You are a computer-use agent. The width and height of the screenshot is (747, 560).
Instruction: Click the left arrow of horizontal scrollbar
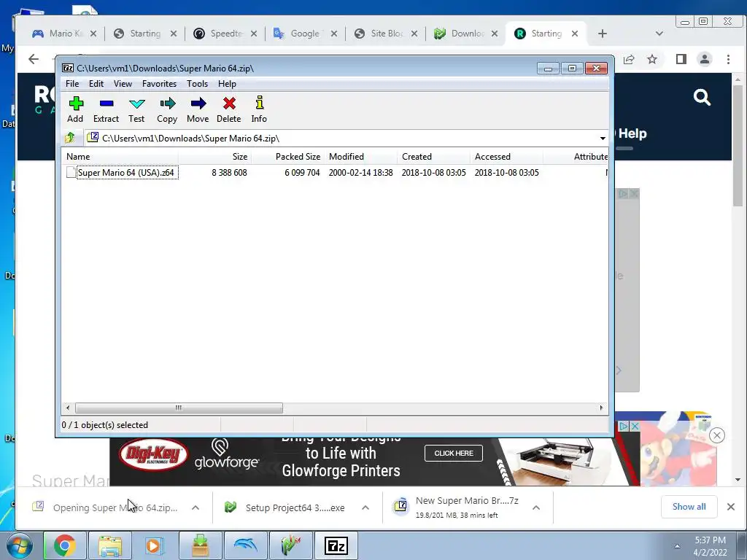[x=68, y=408]
